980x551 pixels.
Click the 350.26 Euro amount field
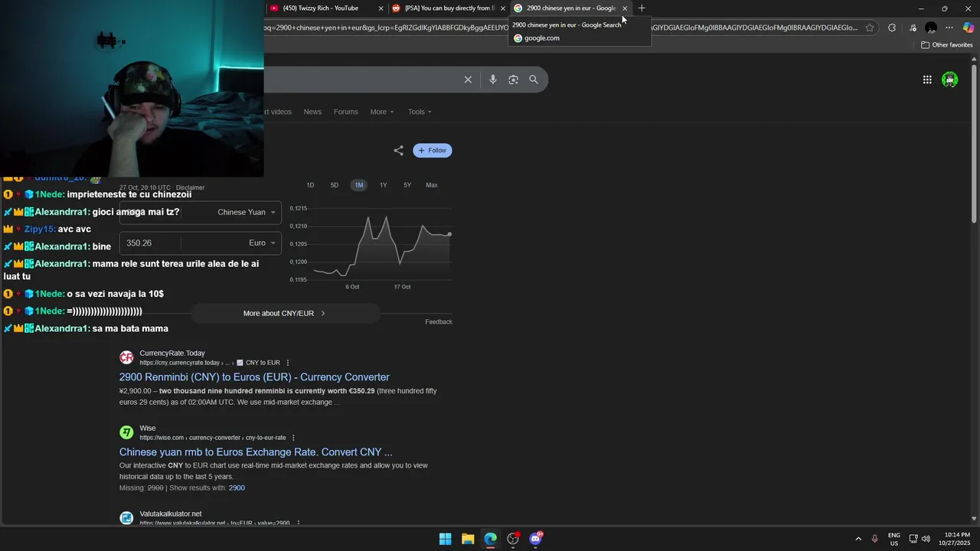pyautogui.click(x=151, y=243)
